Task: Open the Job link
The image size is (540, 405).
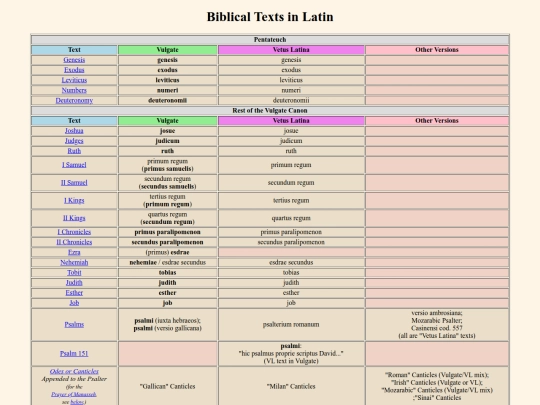Action: (x=74, y=303)
